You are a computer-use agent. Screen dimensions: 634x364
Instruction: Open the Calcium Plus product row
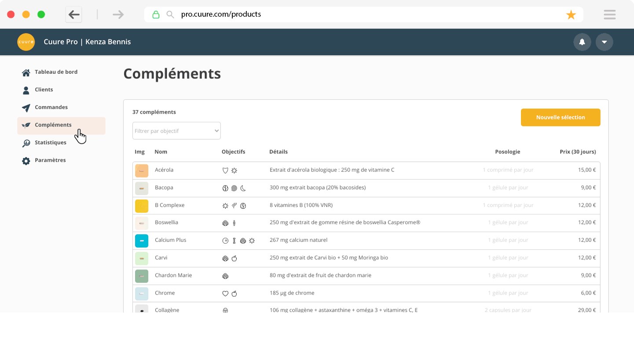click(170, 240)
